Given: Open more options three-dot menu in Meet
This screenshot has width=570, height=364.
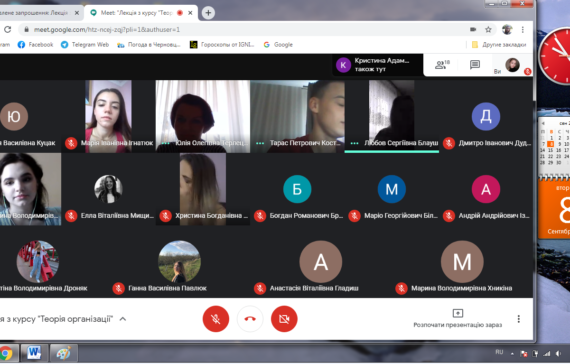Looking at the screenshot, I should pos(518,319).
